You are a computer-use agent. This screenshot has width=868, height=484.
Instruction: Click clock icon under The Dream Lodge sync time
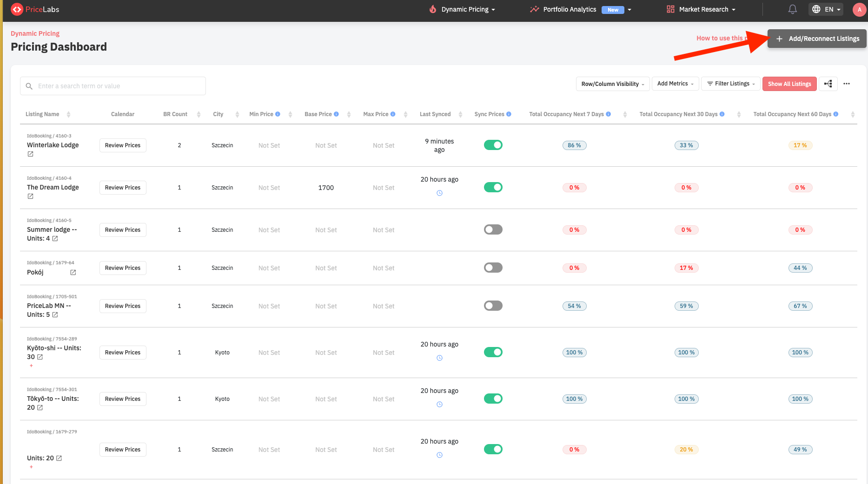[x=439, y=193]
